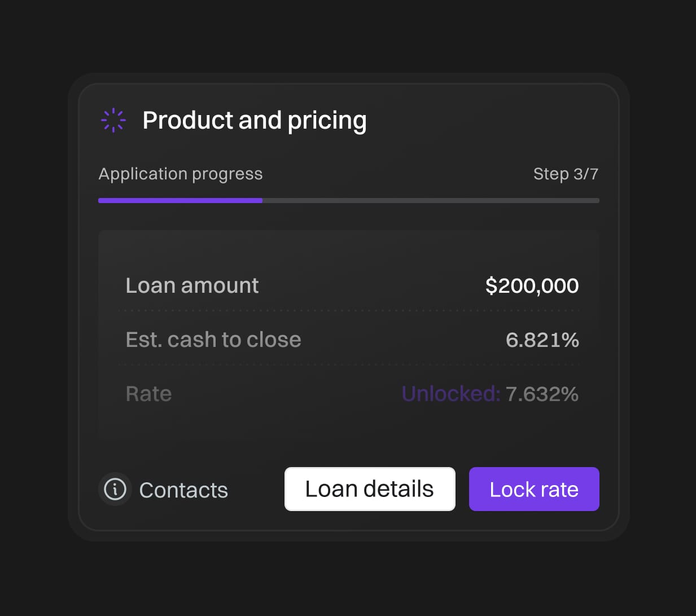Click the Lock rate button
The image size is (696, 616).
(x=534, y=489)
